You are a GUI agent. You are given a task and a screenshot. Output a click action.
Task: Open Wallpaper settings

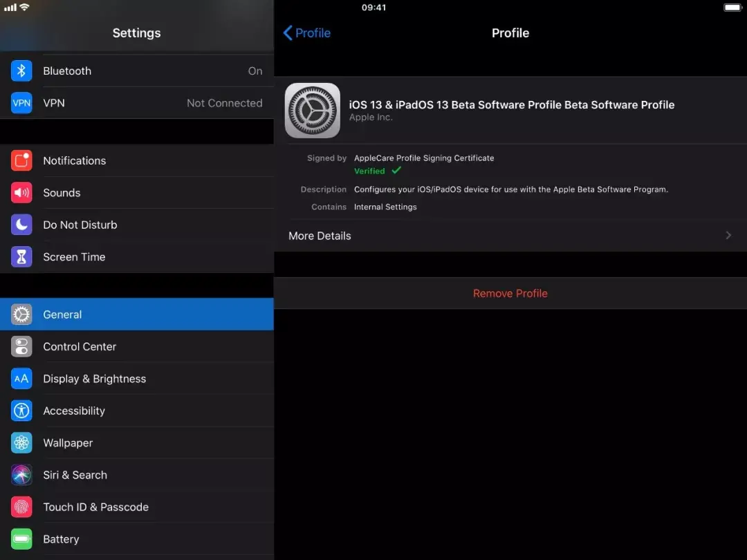pos(137,443)
